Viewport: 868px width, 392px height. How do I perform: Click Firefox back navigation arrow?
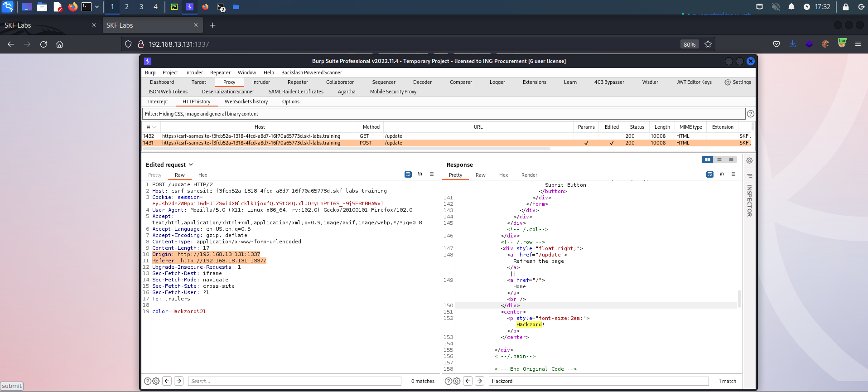(x=11, y=44)
